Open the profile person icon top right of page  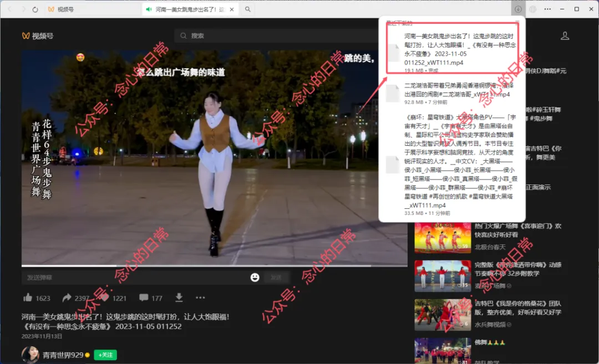pos(565,35)
